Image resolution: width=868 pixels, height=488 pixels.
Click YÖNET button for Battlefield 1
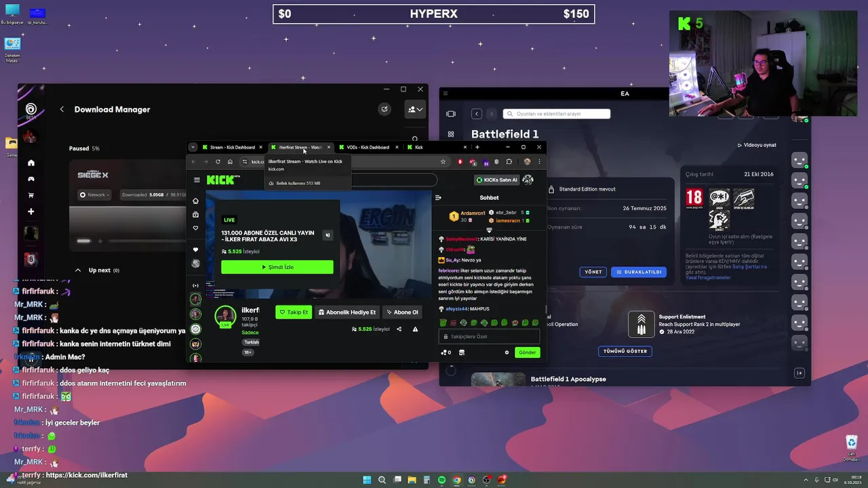click(x=593, y=272)
